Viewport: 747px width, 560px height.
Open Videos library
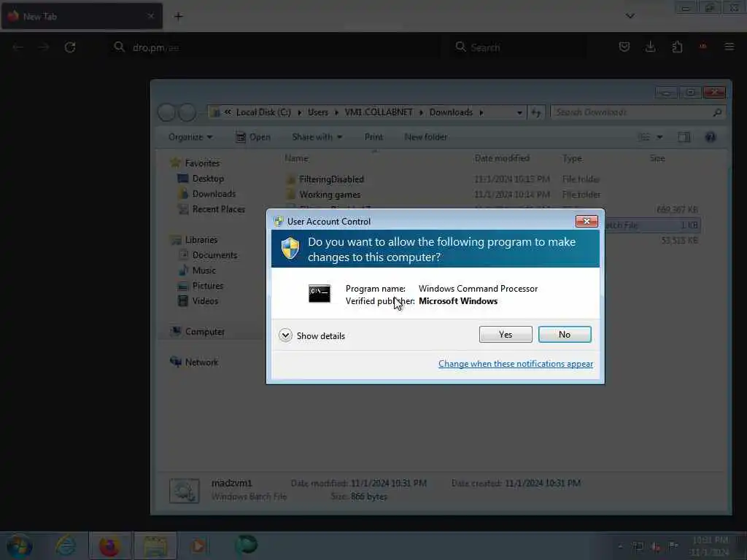pyautogui.click(x=205, y=301)
